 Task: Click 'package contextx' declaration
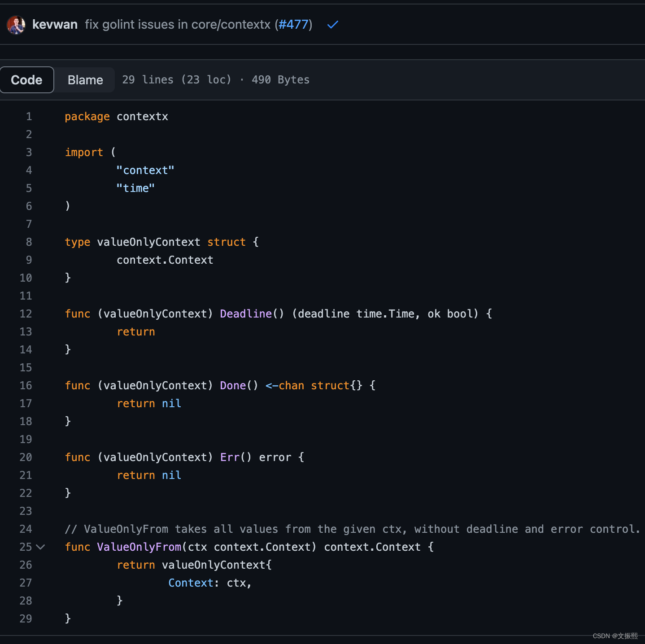117,117
